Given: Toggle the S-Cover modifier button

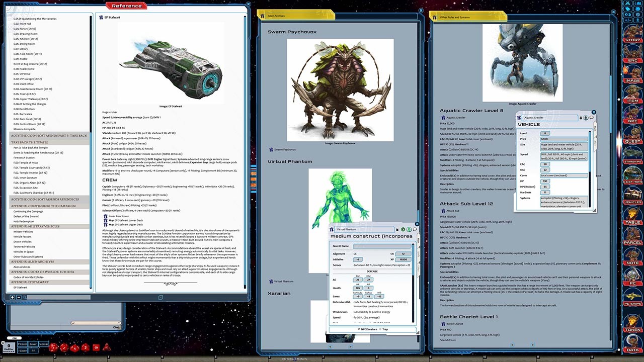Looking at the screenshot, I should (x=44, y=344).
